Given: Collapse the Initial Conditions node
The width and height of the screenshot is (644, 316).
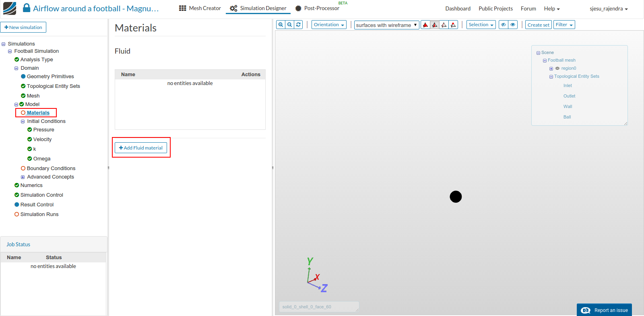Looking at the screenshot, I should [x=23, y=121].
